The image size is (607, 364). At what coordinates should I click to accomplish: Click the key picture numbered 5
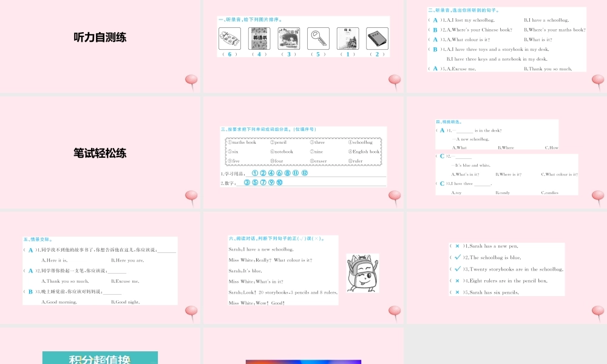tap(318, 38)
